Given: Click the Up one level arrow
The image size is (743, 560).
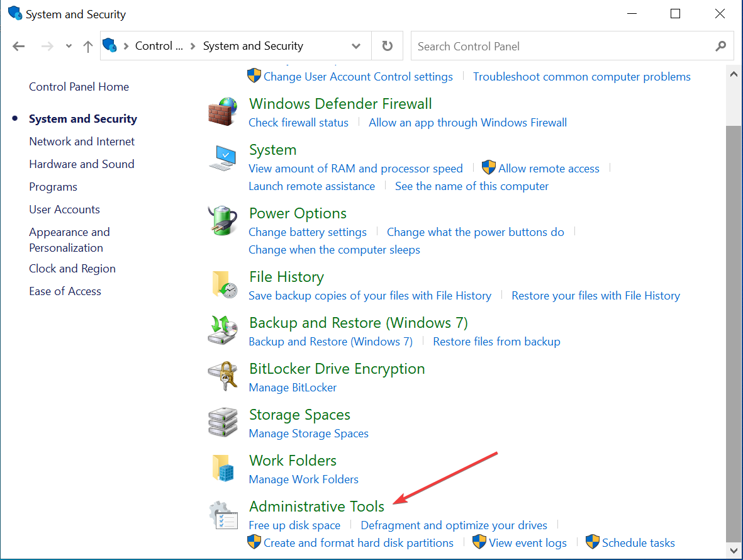Looking at the screenshot, I should (x=87, y=46).
